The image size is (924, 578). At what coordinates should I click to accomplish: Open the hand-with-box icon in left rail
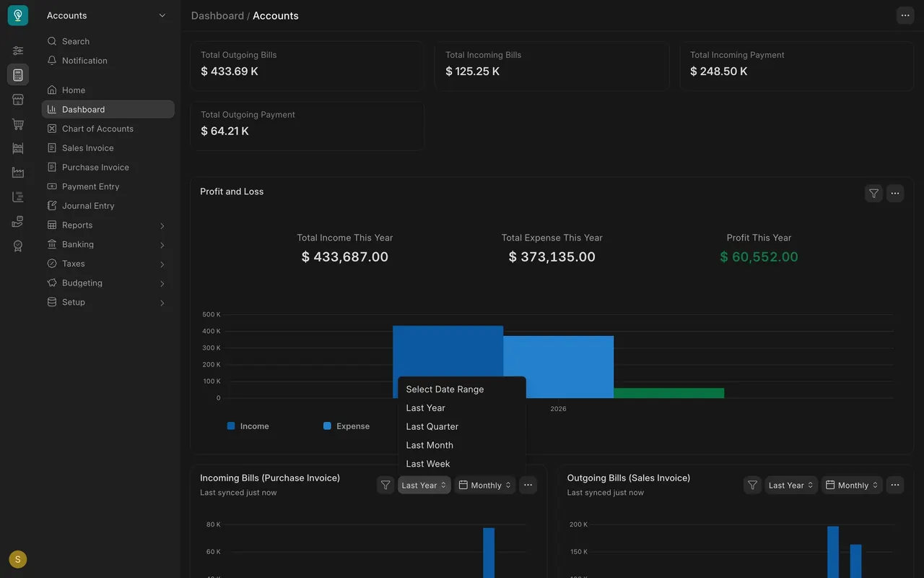(18, 222)
